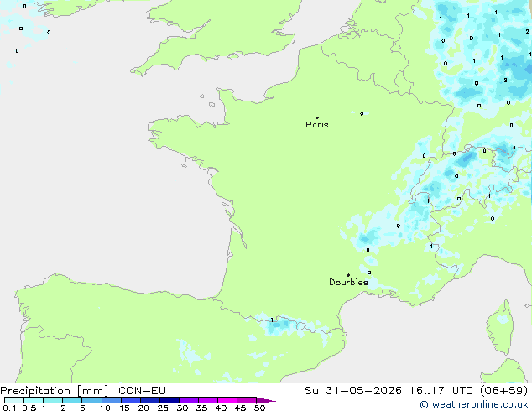Pick the 30–35 mm purple legend swatch

pyautogui.click(x=189, y=400)
